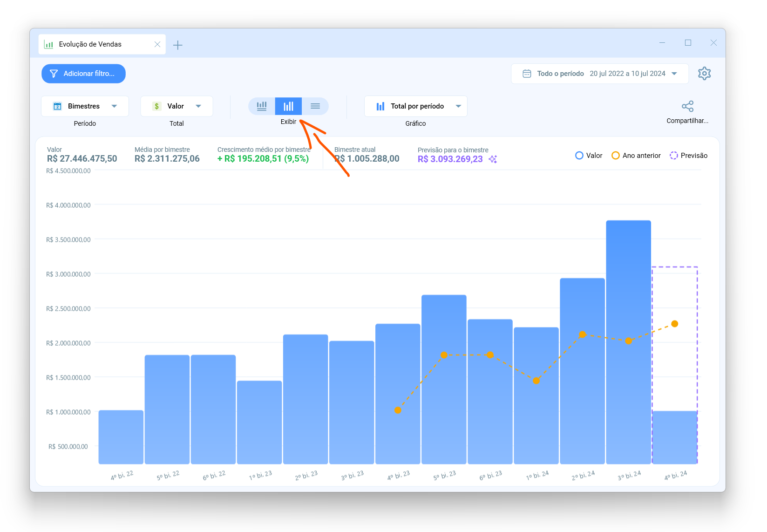Image resolution: width=767 pixels, height=532 pixels.
Task: Expand the Bimestres dropdown arrow
Action: (x=114, y=106)
